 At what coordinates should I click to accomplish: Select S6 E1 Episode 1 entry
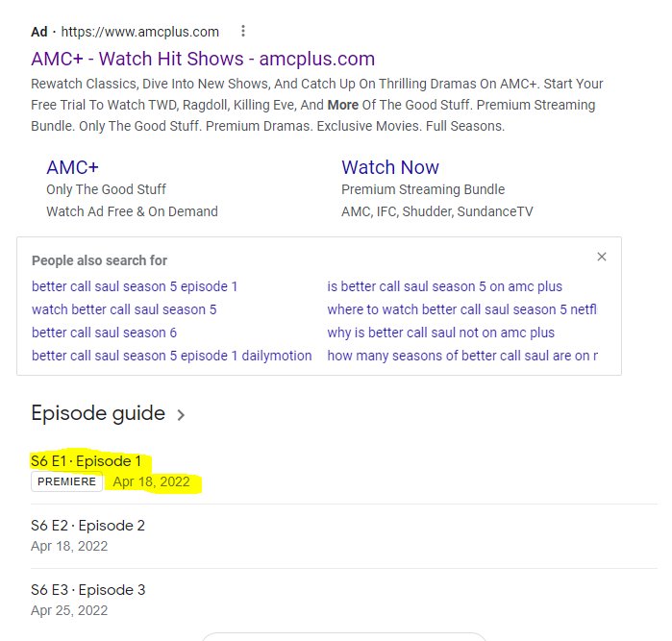(87, 461)
